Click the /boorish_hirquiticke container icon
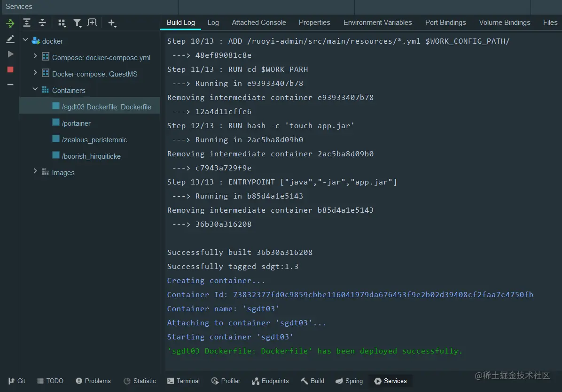 click(x=56, y=155)
